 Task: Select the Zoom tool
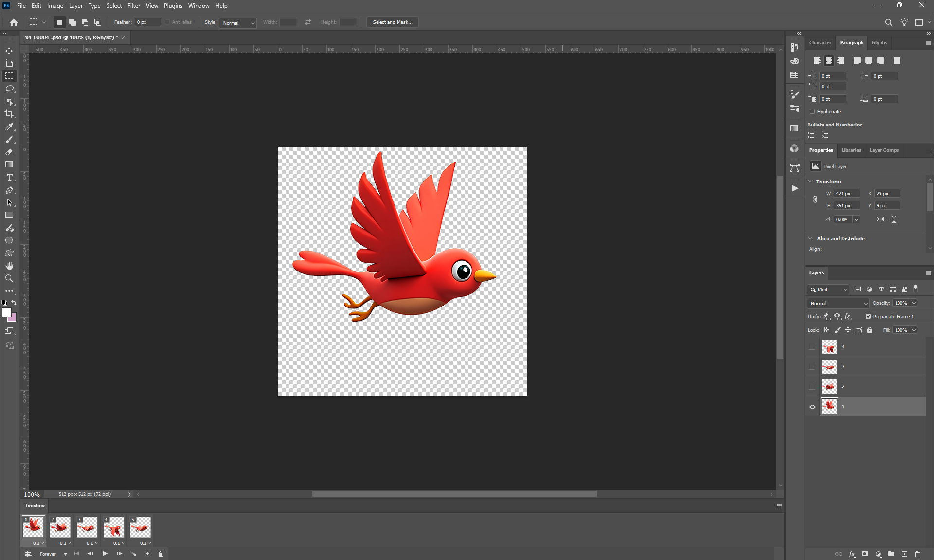point(9,278)
